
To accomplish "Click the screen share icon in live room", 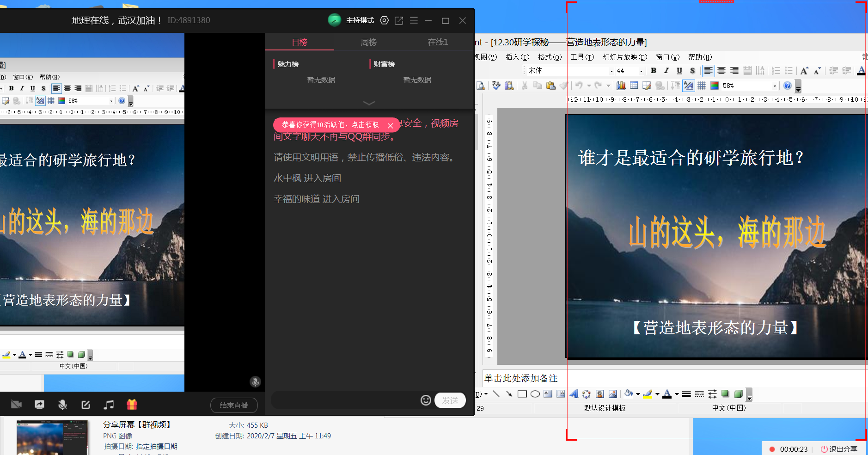I will 39,405.
